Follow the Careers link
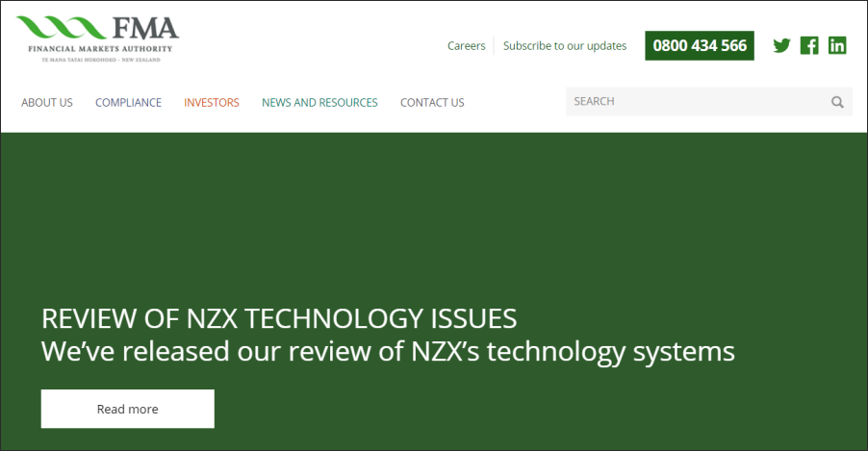 pos(466,46)
